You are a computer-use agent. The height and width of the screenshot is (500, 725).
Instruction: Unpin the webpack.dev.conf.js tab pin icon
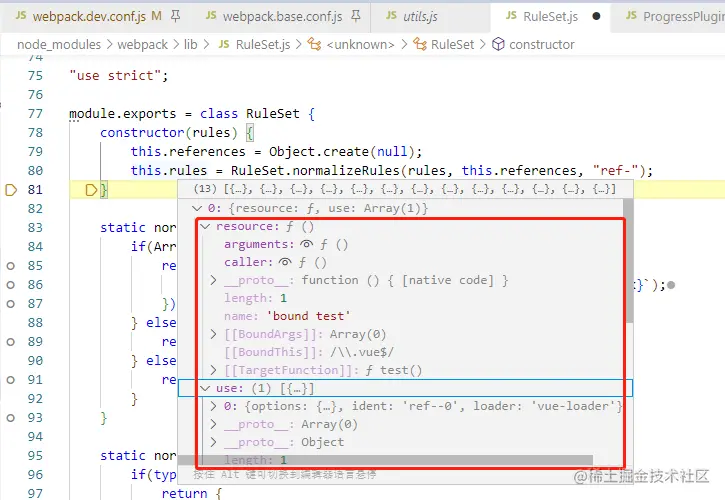pyautogui.click(x=176, y=17)
